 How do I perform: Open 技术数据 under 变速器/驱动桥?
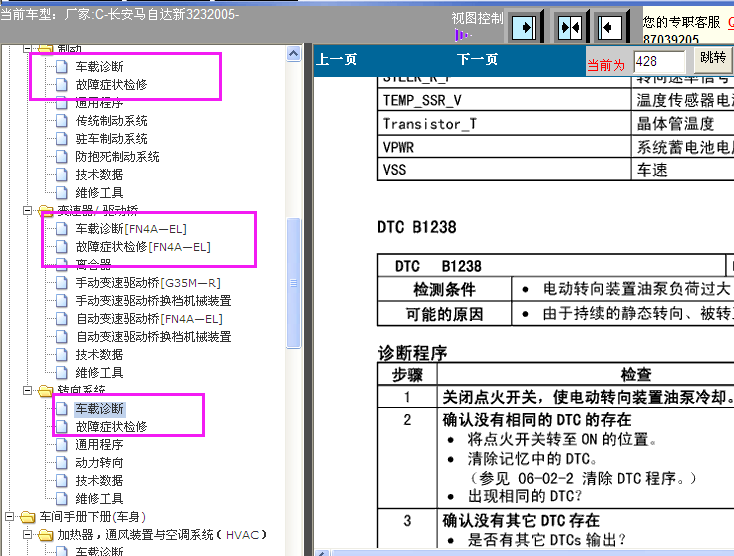tap(99, 355)
